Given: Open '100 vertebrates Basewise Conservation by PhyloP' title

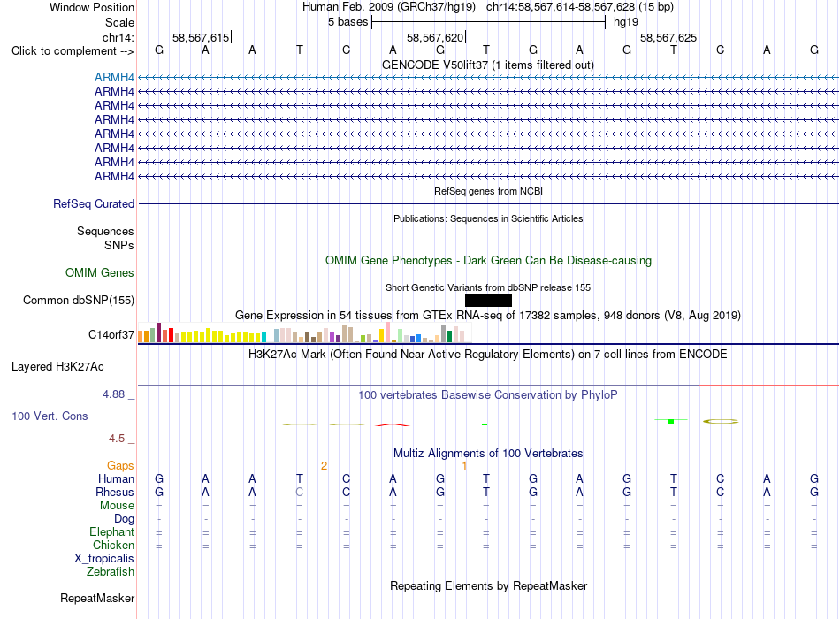Looking at the screenshot, I should [488, 395].
